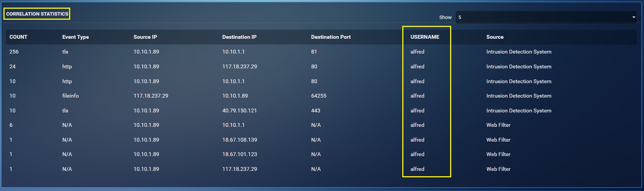Click destination IP 18.67.101.123
Viewport: 644px width, 191px height.
tap(239, 154)
